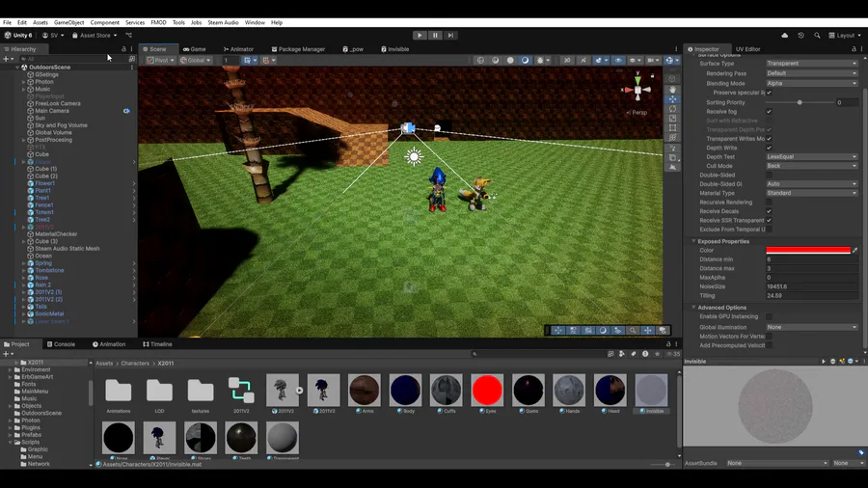Click the camera gizmo in scene
The image size is (868, 488).
[408, 128]
